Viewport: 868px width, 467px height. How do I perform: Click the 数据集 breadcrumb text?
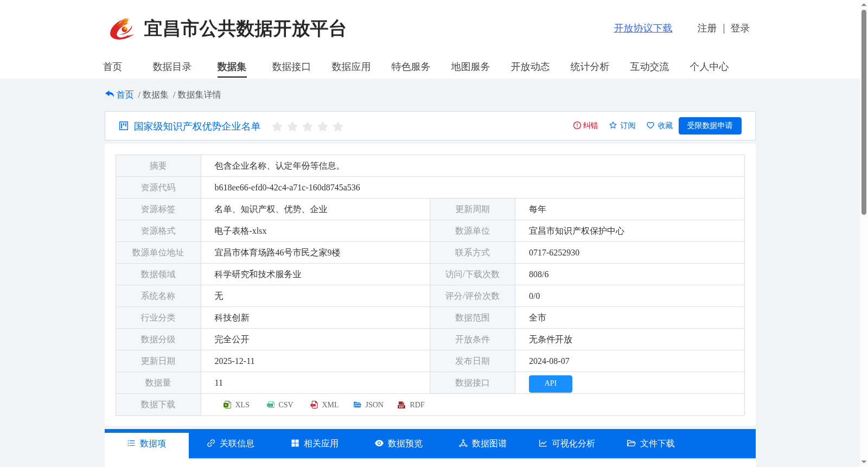tap(155, 94)
